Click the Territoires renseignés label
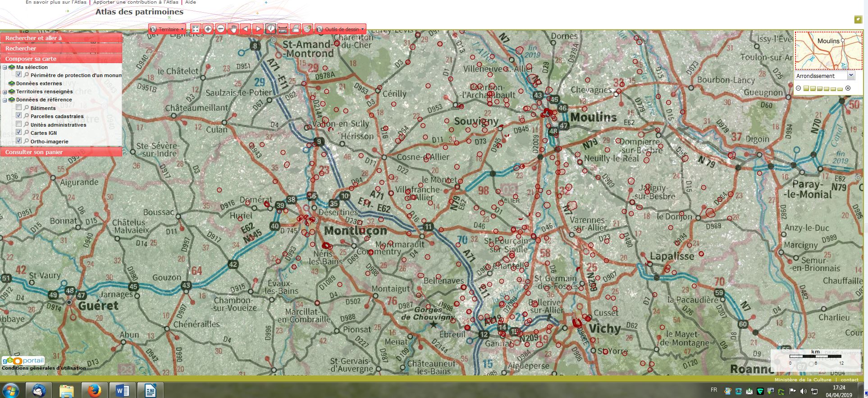 pos(45,91)
